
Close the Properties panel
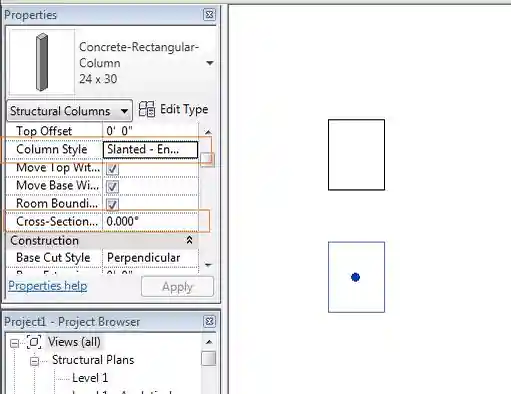tap(209, 15)
